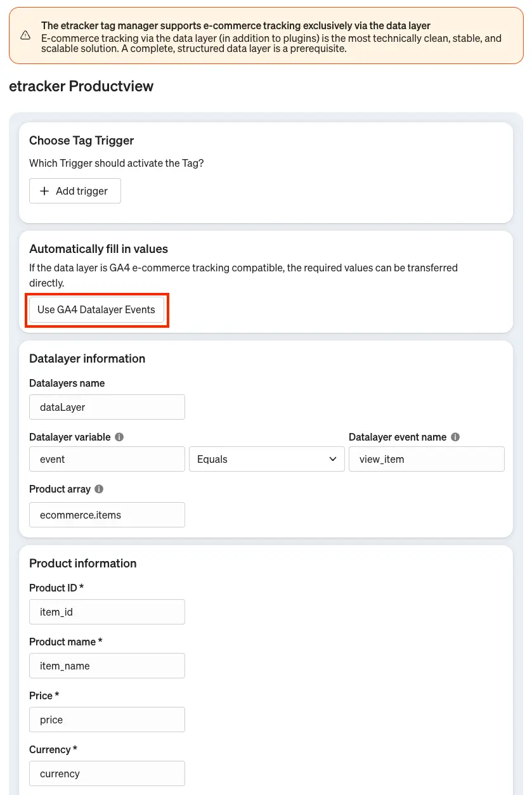532x795 pixels.
Task: Click the 'Choose Tag Trigger' section title
Action: [x=82, y=141]
